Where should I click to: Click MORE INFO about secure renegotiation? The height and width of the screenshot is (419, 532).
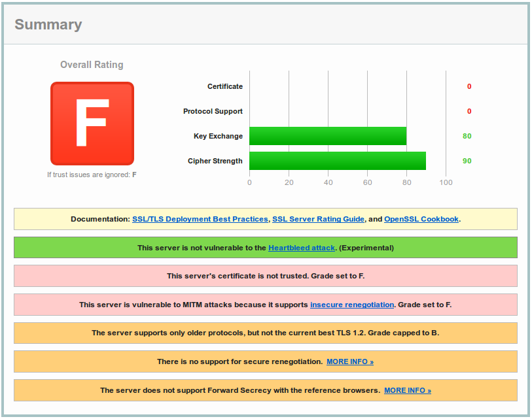pos(350,361)
